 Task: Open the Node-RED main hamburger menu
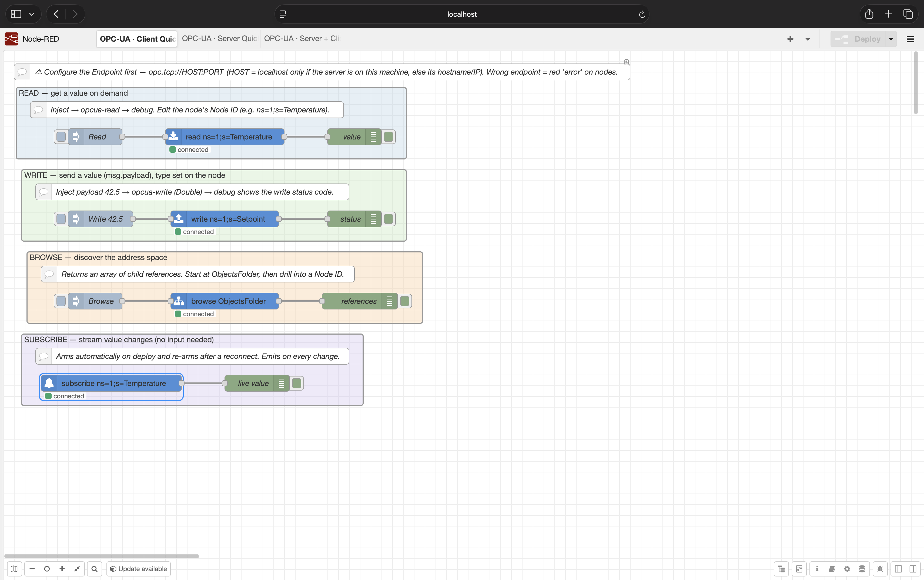pyautogui.click(x=910, y=39)
